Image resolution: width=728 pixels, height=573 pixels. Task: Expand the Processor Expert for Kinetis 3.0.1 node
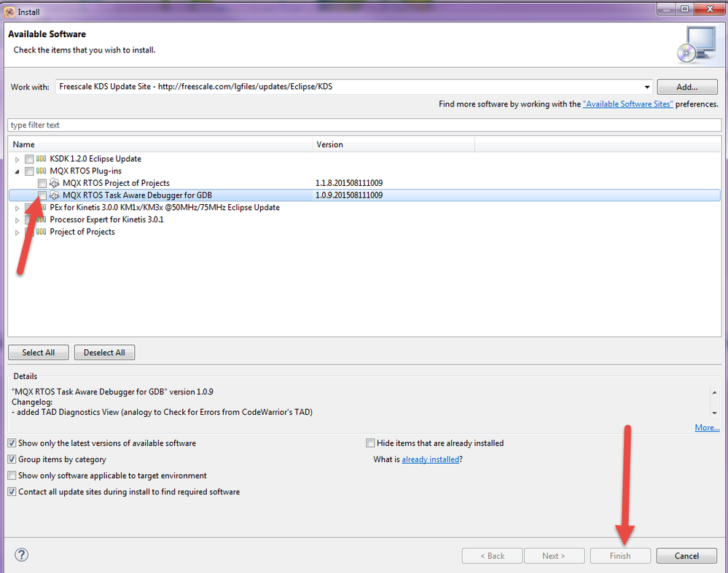pyautogui.click(x=17, y=220)
